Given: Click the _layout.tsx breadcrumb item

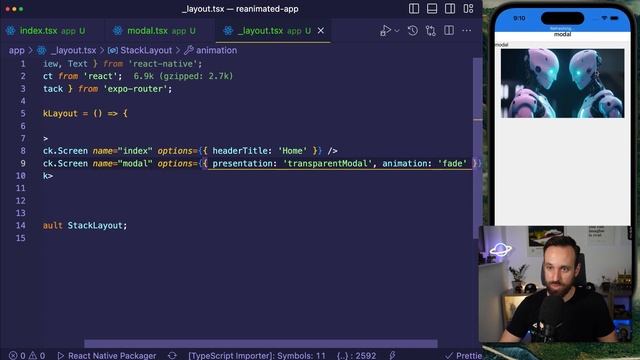Looking at the screenshot, I should click(73, 50).
